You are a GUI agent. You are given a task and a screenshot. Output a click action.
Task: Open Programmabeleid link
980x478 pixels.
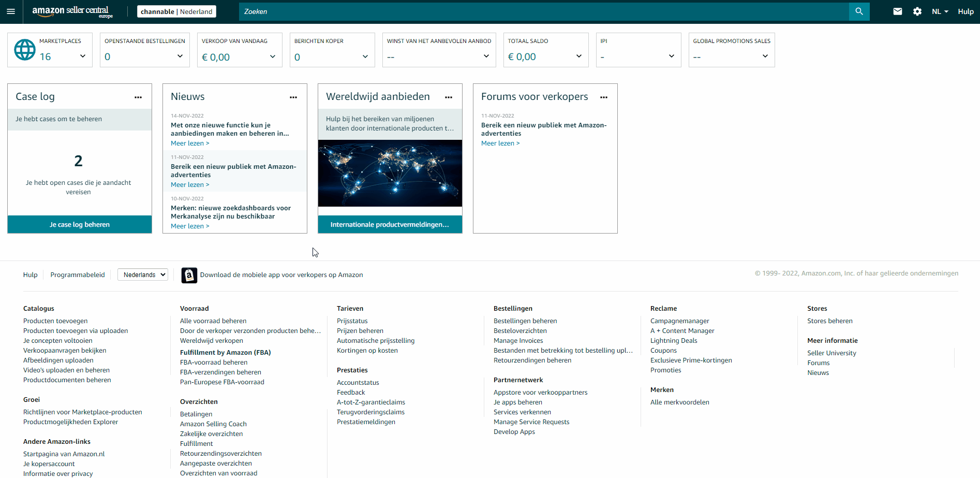pos(78,275)
